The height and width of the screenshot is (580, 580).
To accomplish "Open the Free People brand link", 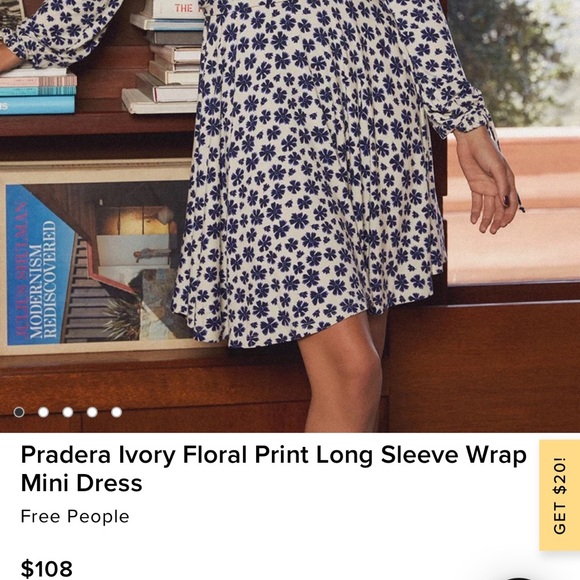I will (75, 516).
